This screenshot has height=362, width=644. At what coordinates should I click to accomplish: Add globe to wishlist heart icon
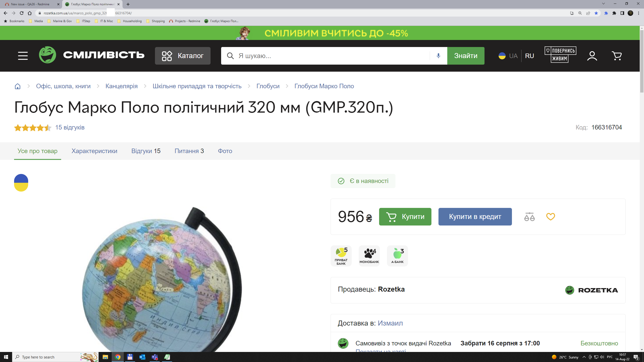click(x=550, y=217)
